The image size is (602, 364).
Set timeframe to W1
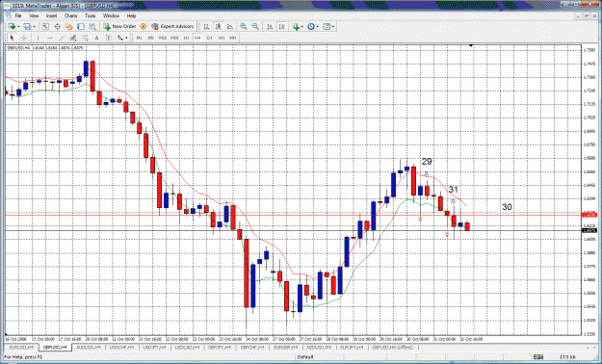point(222,38)
